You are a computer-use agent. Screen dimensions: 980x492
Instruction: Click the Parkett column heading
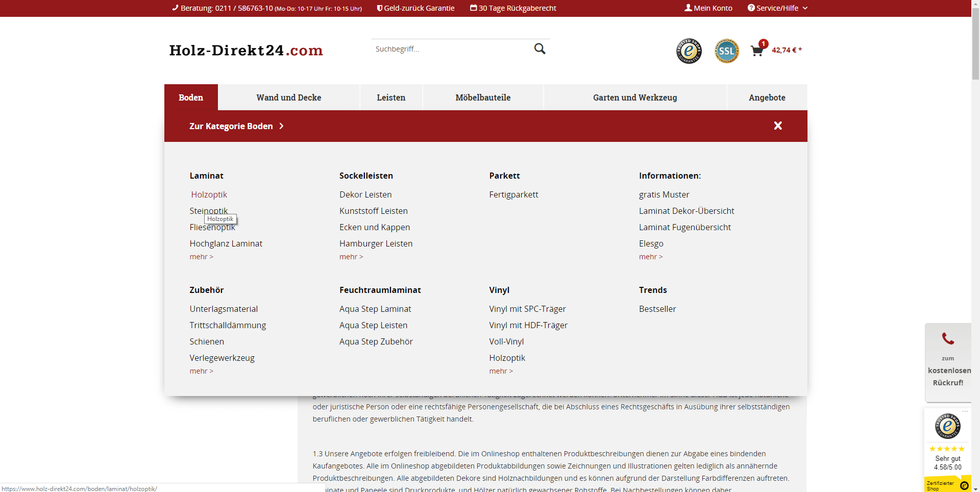click(x=504, y=176)
